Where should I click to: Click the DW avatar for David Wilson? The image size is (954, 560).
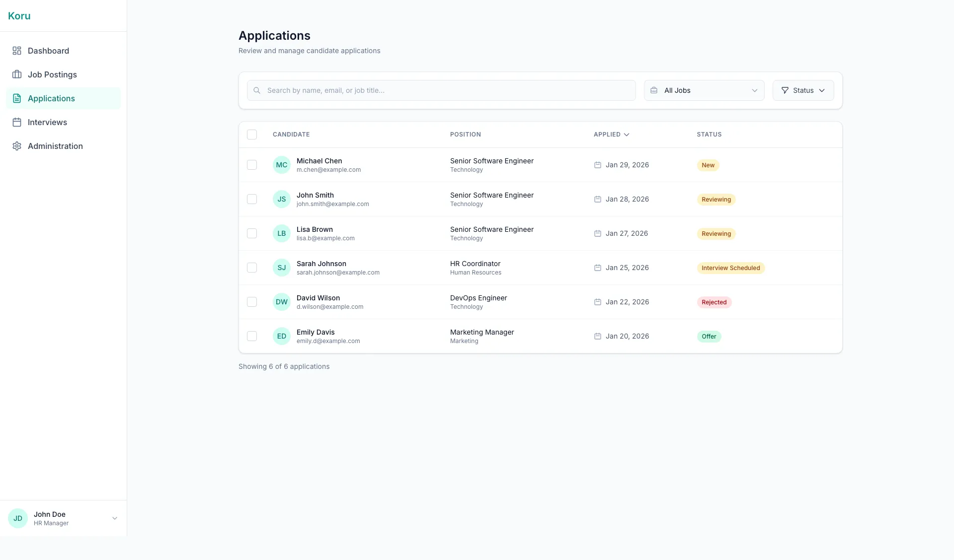pyautogui.click(x=282, y=302)
